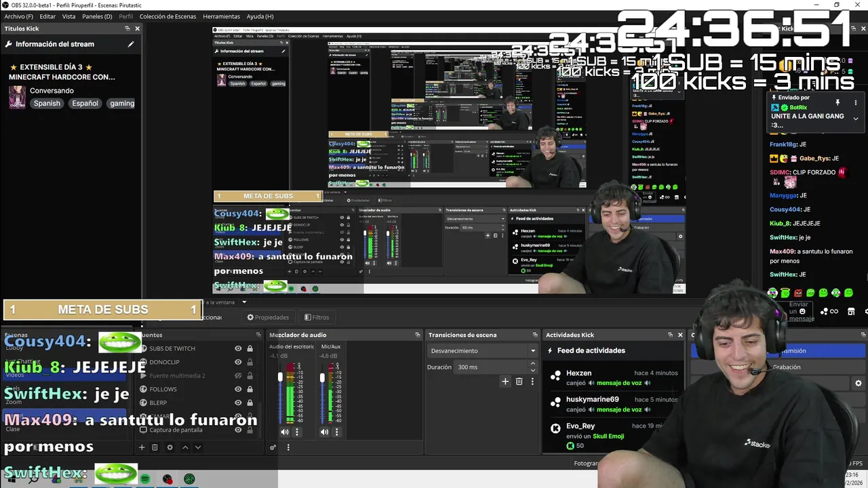Mute Audio del escritorio channel
This screenshot has width=868, height=488.
click(x=285, y=432)
